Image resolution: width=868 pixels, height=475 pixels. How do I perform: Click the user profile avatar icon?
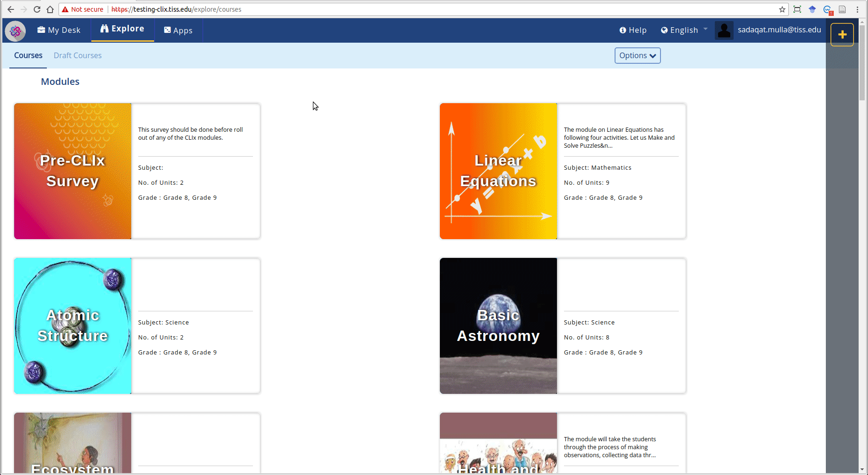coord(724,30)
